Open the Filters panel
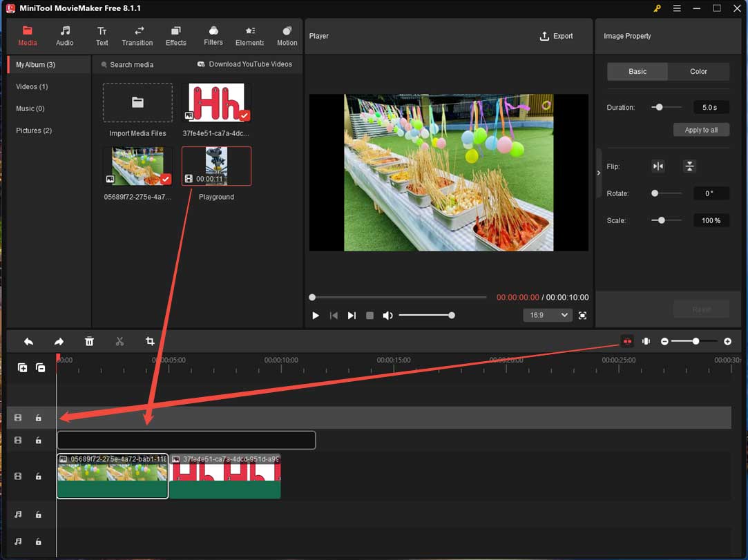The width and height of the screenshot is (748, 560). click(x=213, y=36)
